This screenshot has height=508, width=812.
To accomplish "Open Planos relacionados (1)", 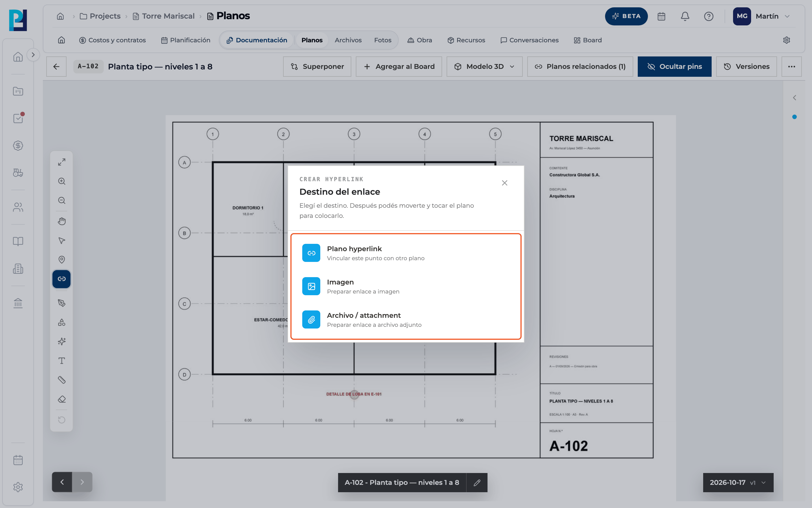I will coord(580,67).
